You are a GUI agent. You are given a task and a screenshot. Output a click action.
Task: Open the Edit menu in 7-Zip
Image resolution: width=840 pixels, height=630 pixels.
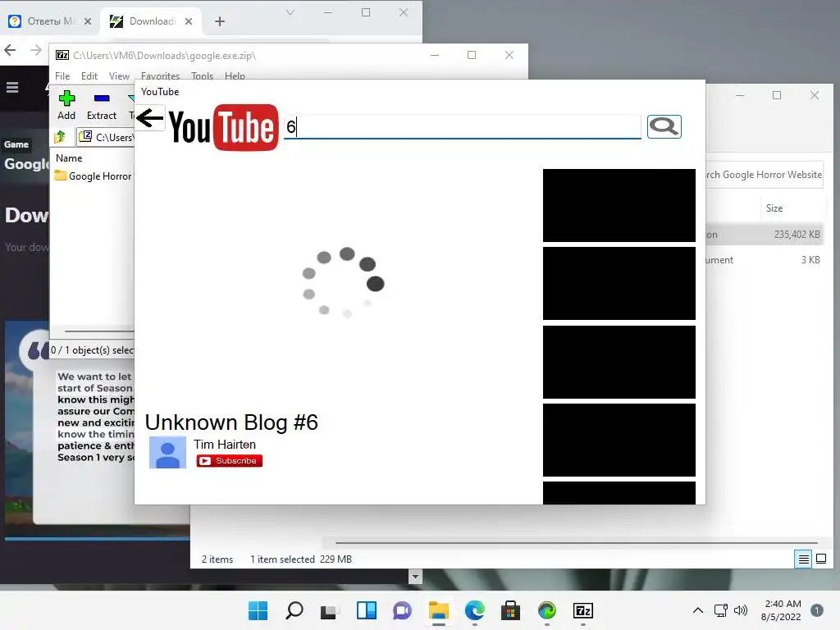coord(89,76)
